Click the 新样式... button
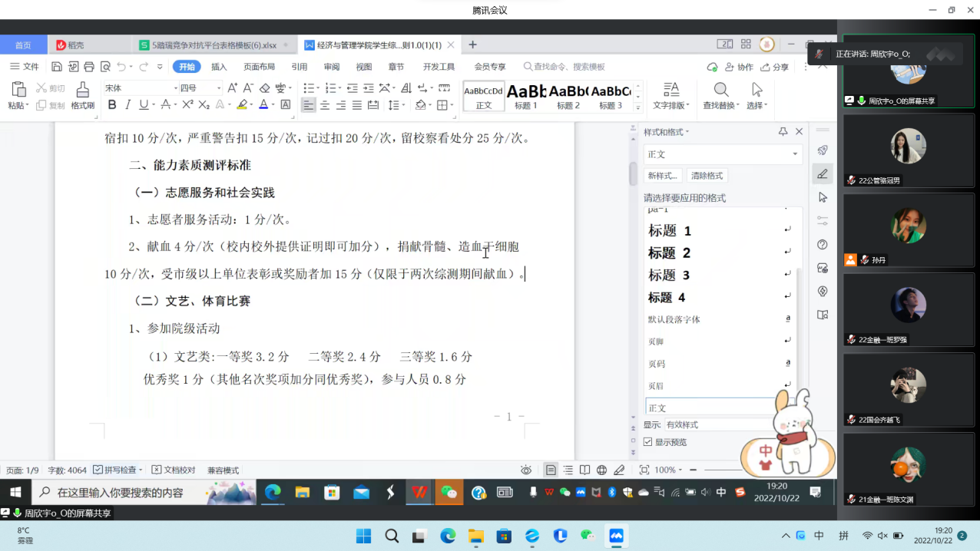 coord(662,176)
